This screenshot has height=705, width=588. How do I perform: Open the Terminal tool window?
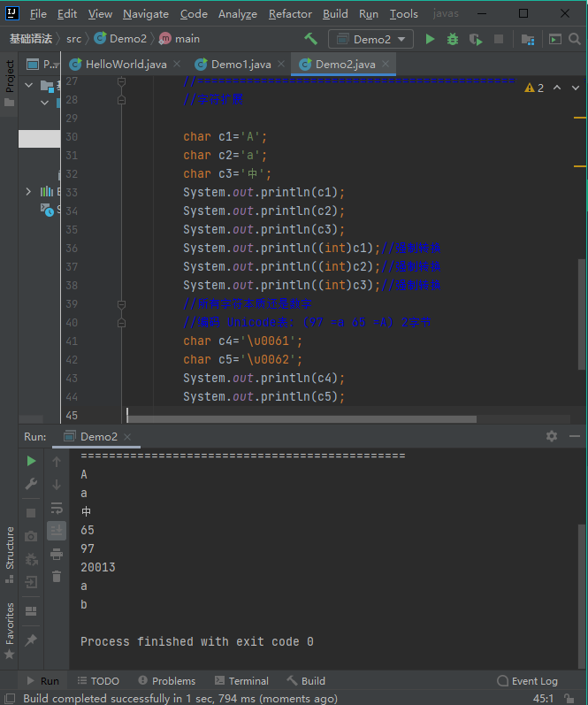(x=241, y=681)
